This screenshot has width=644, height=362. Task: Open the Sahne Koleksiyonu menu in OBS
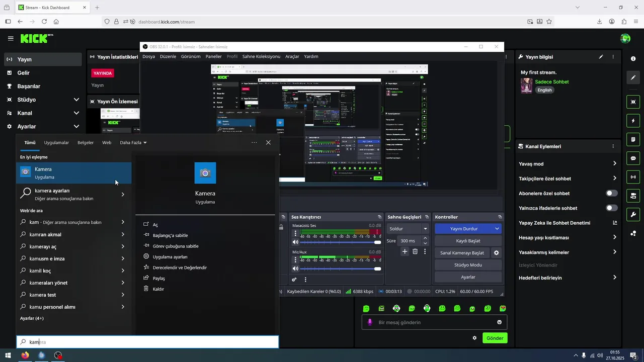pyautogui.click(x=261, y=56)
